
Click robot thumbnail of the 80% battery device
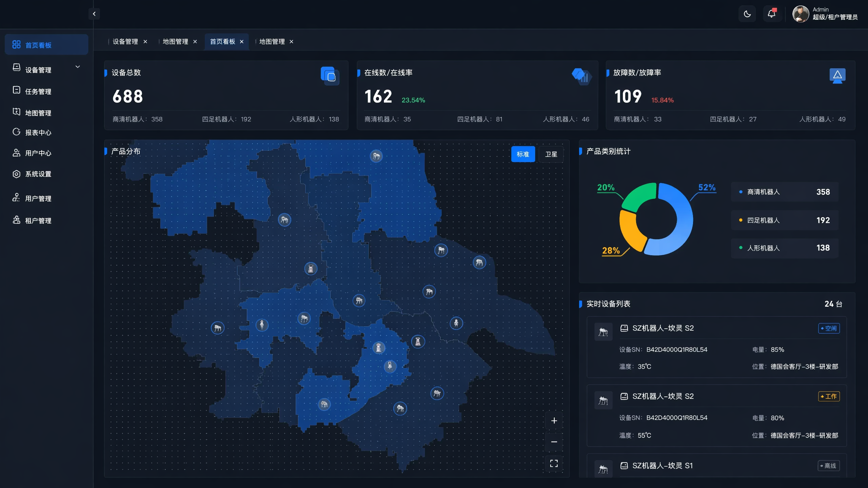pos(604,400)
